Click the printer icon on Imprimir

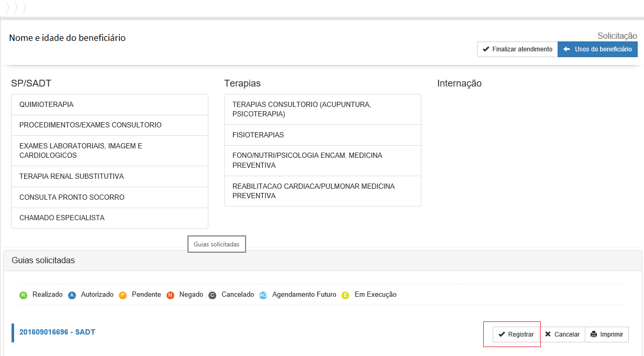coord(594,334)
